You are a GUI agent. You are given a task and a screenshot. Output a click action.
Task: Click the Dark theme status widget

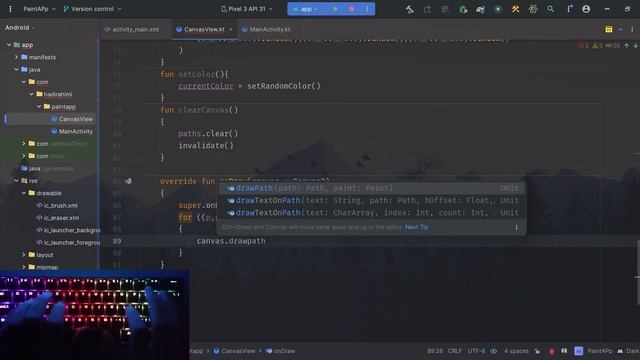coord(628,351)
